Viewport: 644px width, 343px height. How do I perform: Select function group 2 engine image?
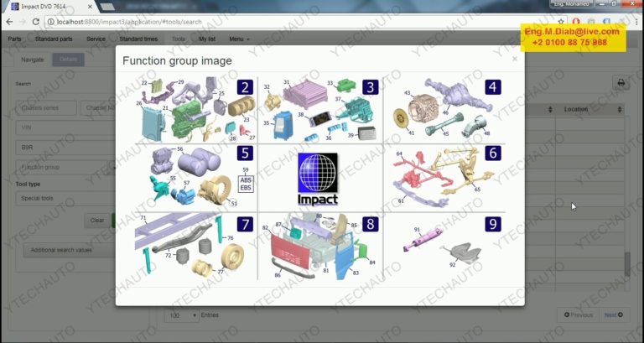tap(195, 109)
